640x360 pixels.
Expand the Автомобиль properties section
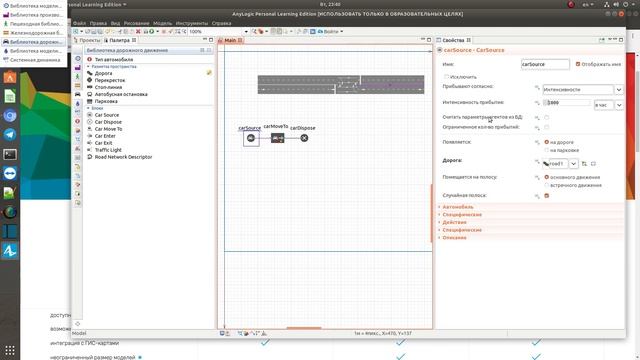click(458, 207)
